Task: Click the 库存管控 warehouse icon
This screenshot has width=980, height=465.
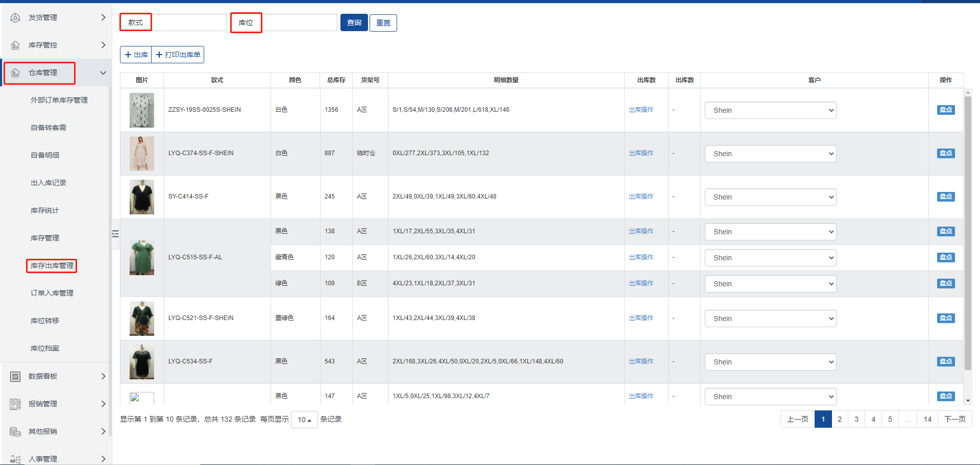Action: pos(15,45)
